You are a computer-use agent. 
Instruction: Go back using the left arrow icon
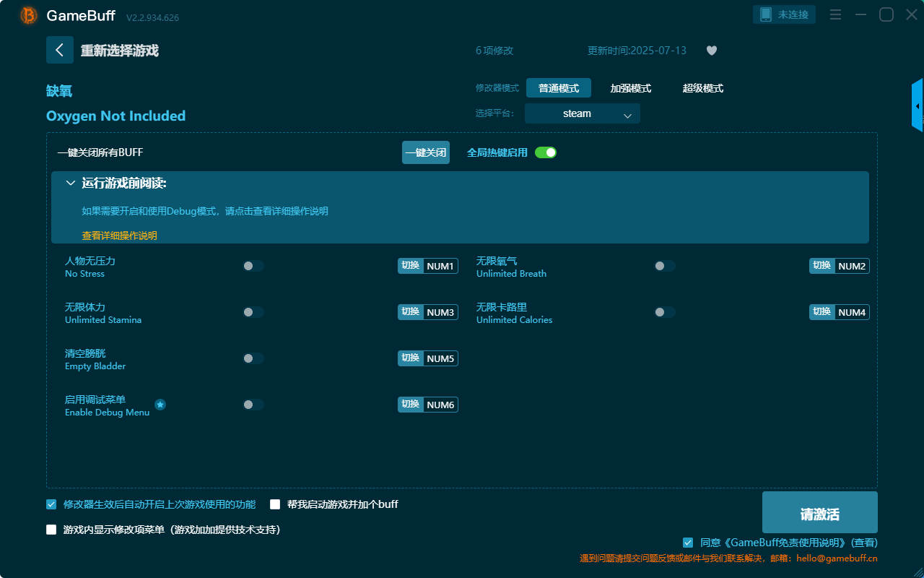(60, 49)
